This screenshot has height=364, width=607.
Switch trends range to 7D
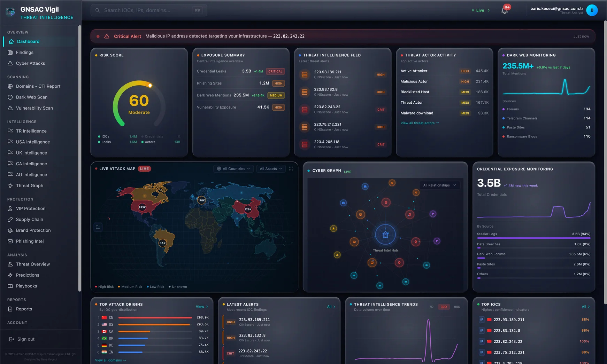[431, 307]
